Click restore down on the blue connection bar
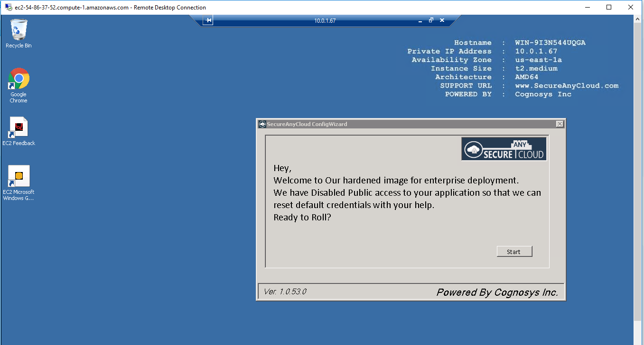This screenshot has height=345, width=644. 431,20
